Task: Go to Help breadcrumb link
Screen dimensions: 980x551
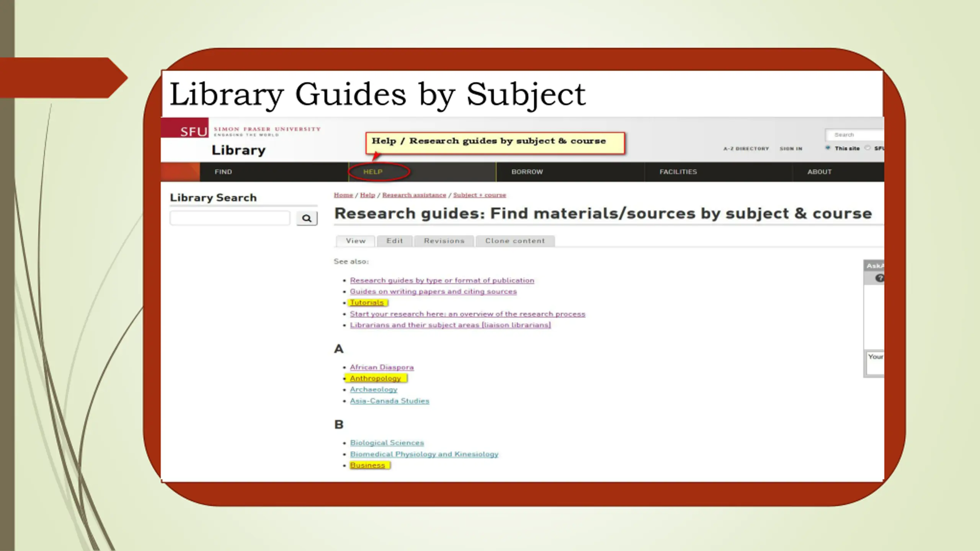Action: (367, 195)
